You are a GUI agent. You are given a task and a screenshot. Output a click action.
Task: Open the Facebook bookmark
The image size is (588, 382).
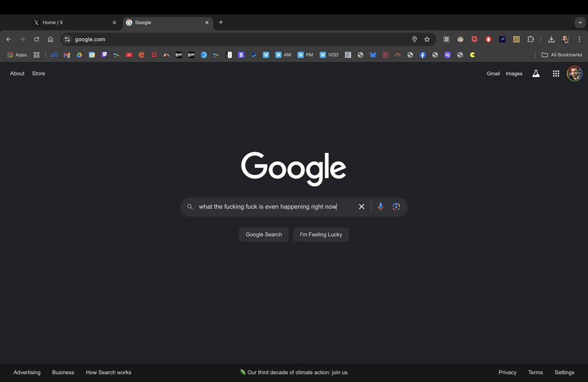coord(423,55)
